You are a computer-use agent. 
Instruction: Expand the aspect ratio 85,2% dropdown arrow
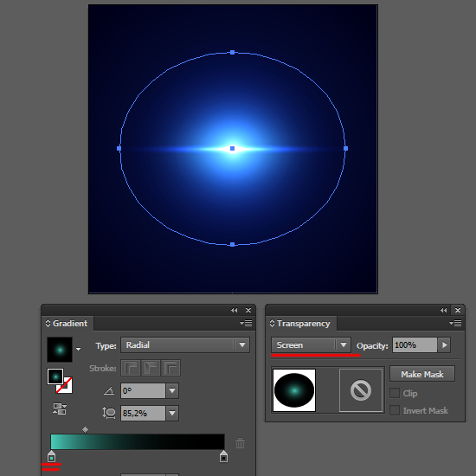[172, 413]
